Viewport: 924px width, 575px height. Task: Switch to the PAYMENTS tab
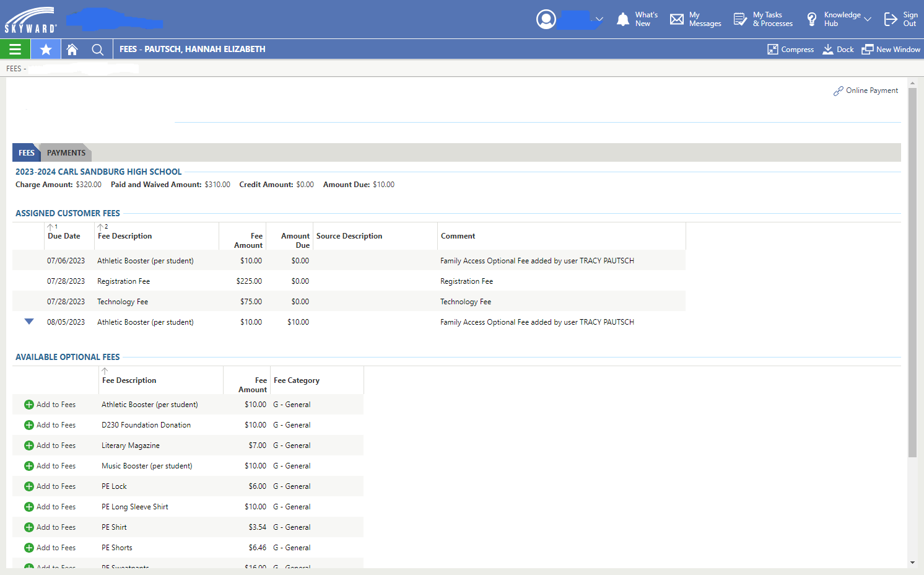66,153
